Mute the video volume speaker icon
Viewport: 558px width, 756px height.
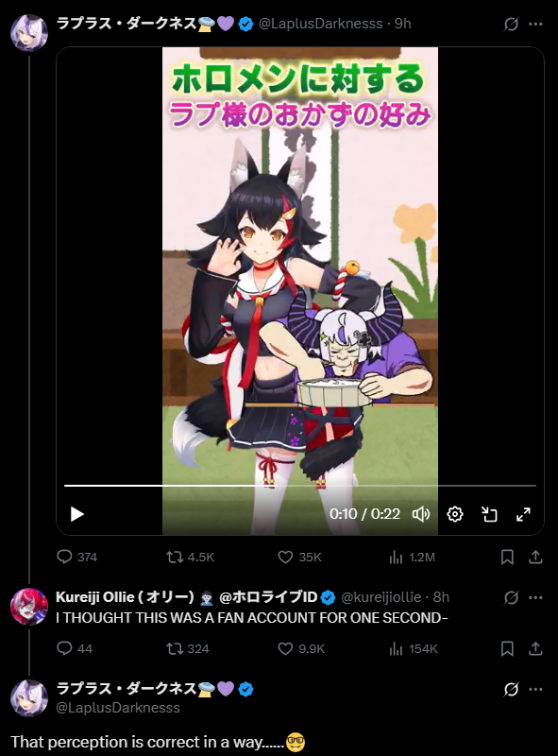[x=421, y=514]
